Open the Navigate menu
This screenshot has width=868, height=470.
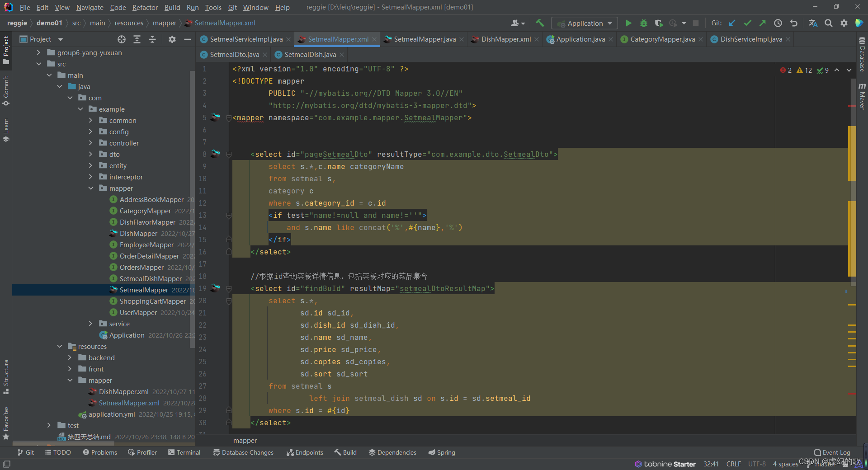tap(90, 7)
